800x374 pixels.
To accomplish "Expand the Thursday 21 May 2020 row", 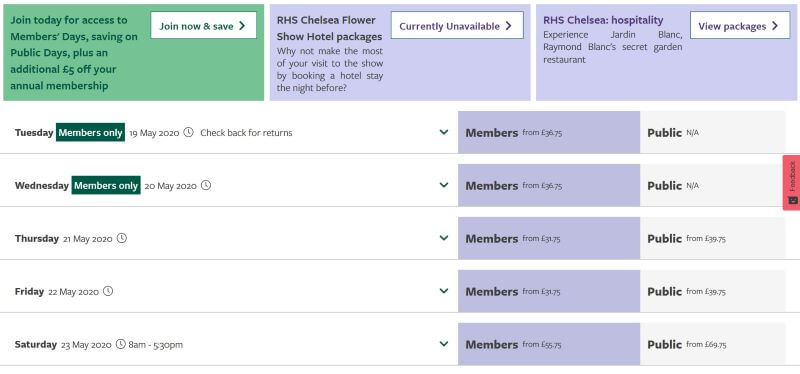I will (444, 238).
